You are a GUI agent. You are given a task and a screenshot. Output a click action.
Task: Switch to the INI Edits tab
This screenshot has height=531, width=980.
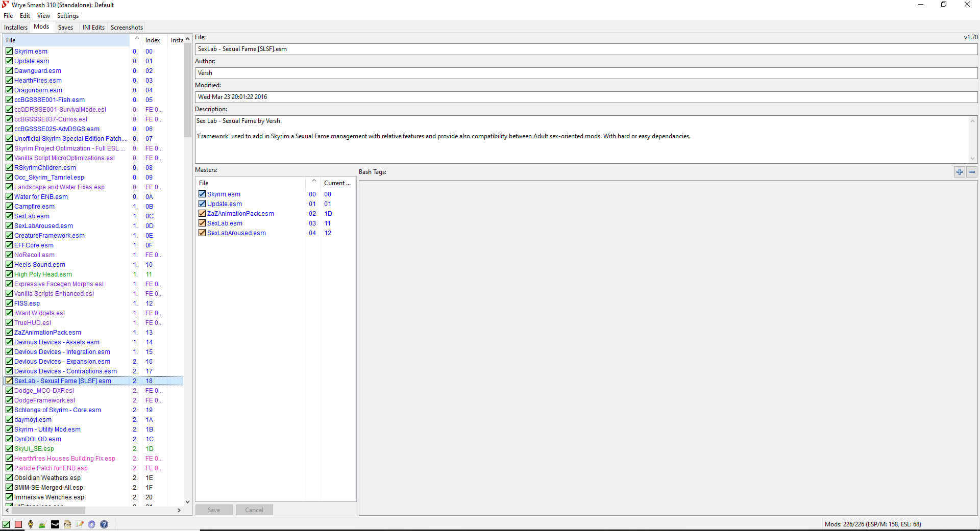point(93,28)
